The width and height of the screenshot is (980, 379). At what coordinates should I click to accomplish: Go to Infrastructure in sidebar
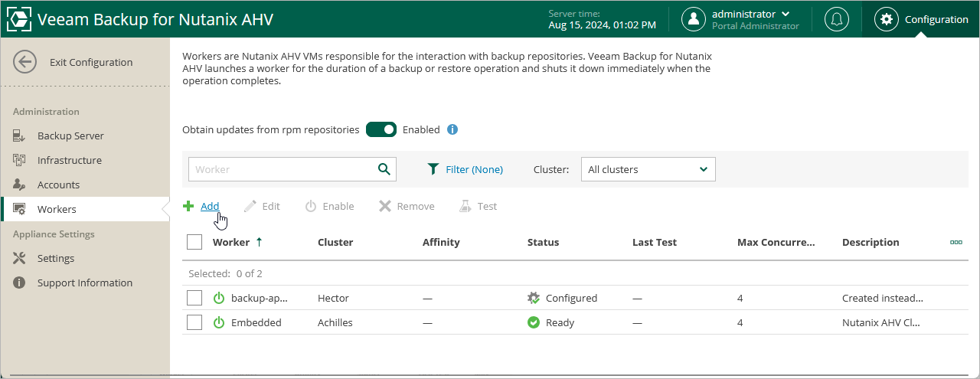click(x=69, y=160)
